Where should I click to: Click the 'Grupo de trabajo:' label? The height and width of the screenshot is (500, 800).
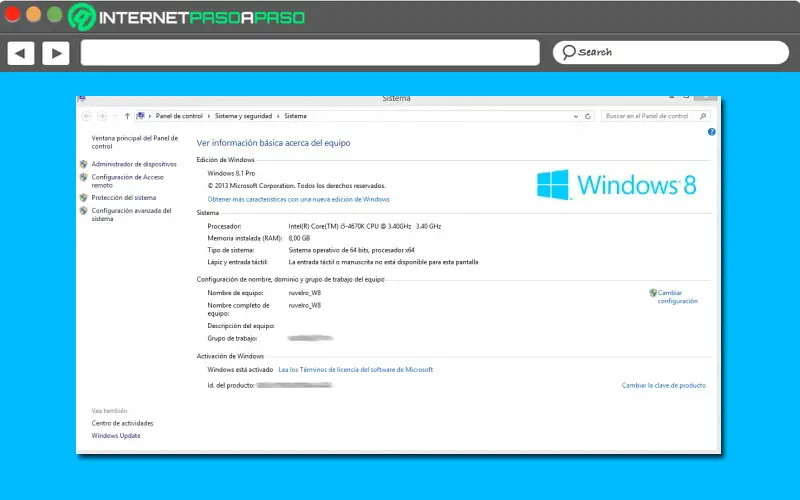click(x=232, y=339)
